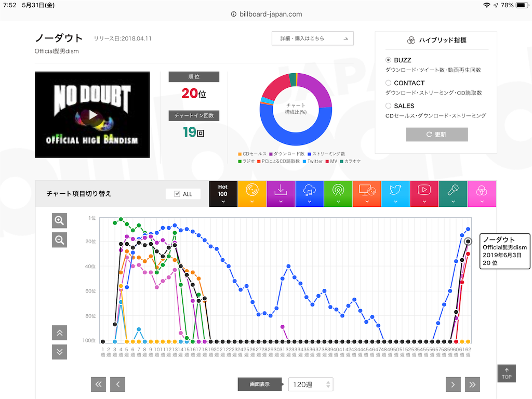Zoom out the chart with magnifier minus

pyautogui.click(x=59, y=240)
